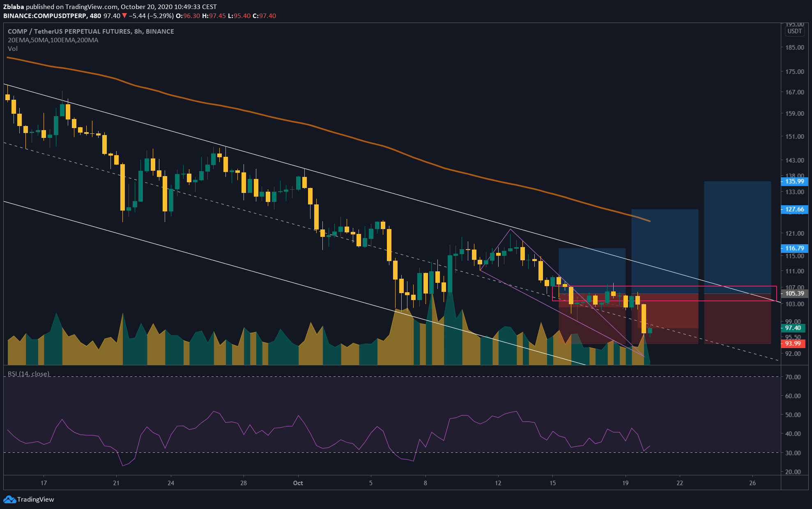Click the 93.99 red stop price label

pyautogui.click(x=793, y=343)
